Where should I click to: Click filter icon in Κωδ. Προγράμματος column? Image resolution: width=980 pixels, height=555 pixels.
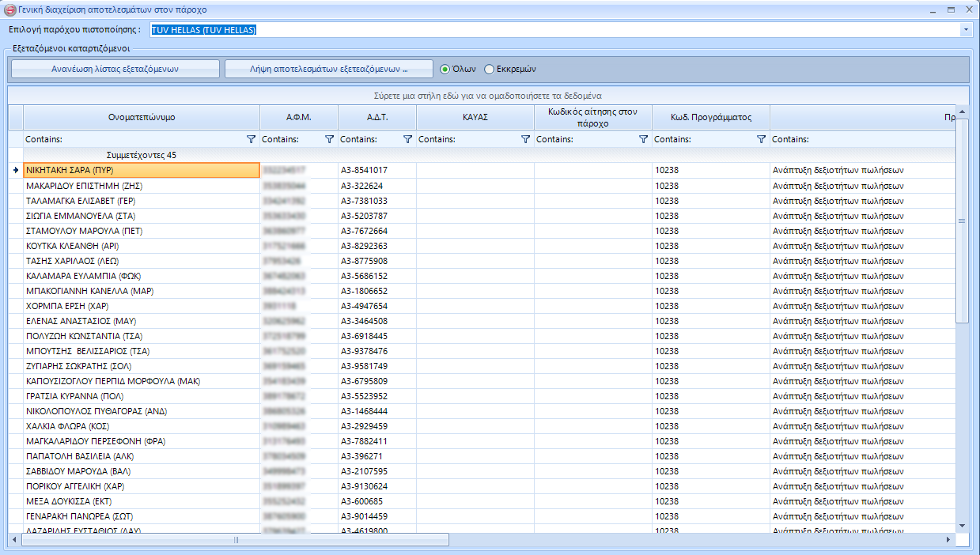point(762,139)
